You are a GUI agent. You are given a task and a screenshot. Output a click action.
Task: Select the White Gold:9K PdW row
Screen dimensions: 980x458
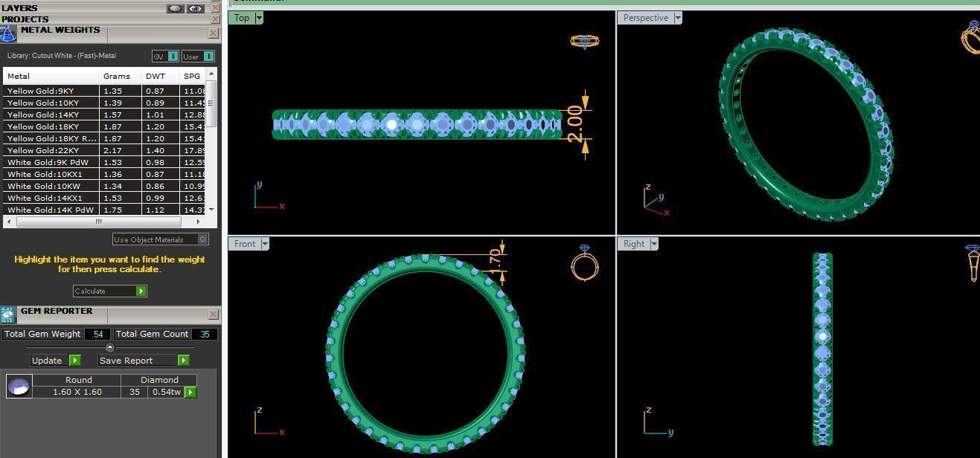(105, 162)
